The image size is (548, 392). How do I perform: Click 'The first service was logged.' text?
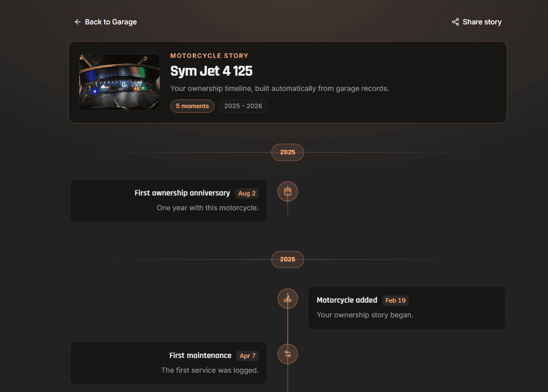point(209,370)
